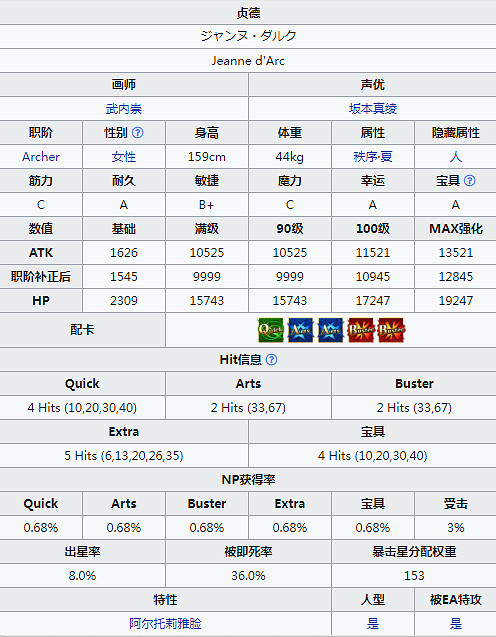Image resolution: width=496 pixels, height=637 pixels.
Task: Click the help icon next to 性别
Action: pyautogui.click(x=138, y=132)
